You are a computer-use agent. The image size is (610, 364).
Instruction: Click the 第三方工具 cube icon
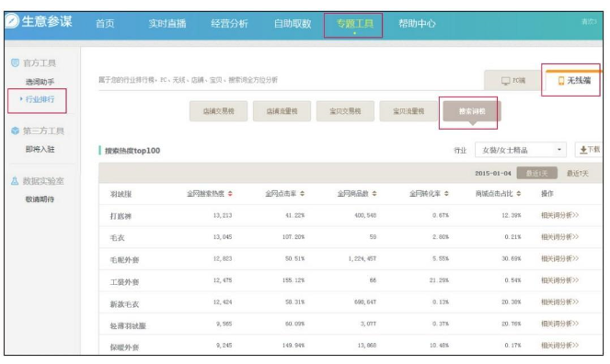click(15, 131)
